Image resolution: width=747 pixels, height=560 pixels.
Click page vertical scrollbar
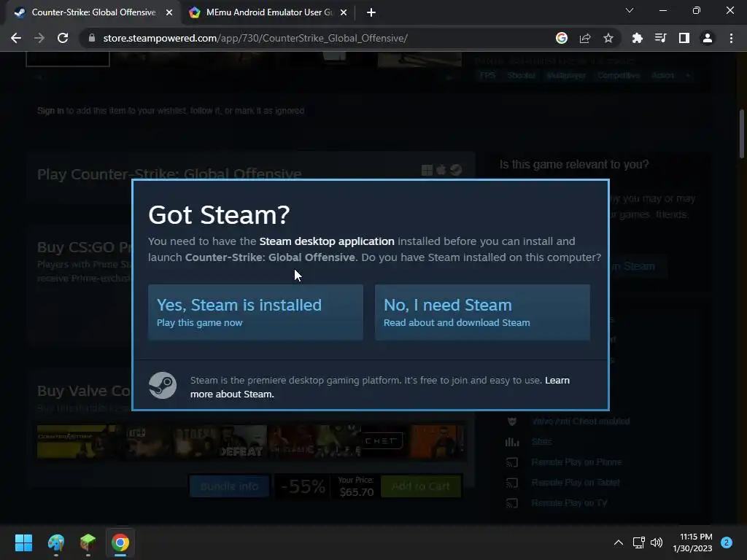tap(741, 133)
